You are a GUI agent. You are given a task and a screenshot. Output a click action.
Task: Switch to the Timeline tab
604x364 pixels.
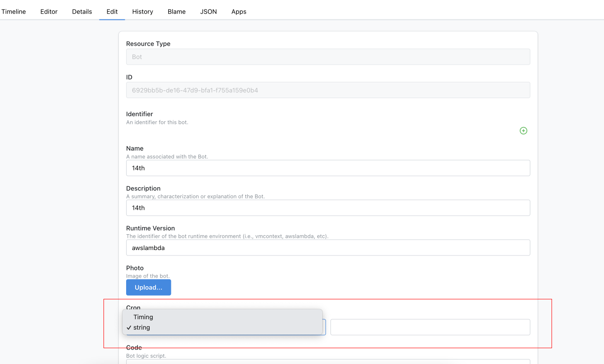[14, 11]
